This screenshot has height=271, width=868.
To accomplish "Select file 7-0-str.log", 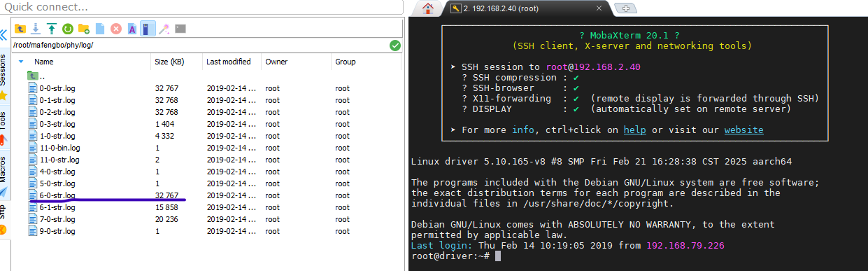I will pos(57,219).
